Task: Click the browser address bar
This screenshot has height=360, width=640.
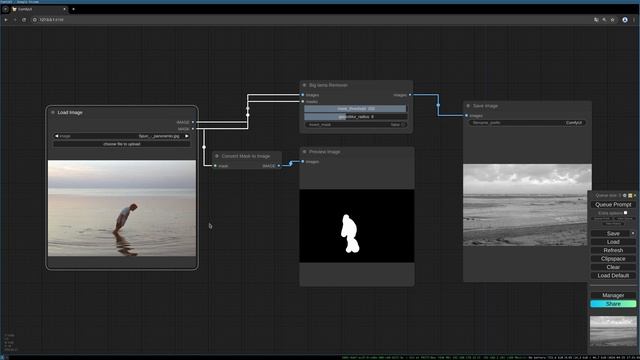Action: pos(310,20)
